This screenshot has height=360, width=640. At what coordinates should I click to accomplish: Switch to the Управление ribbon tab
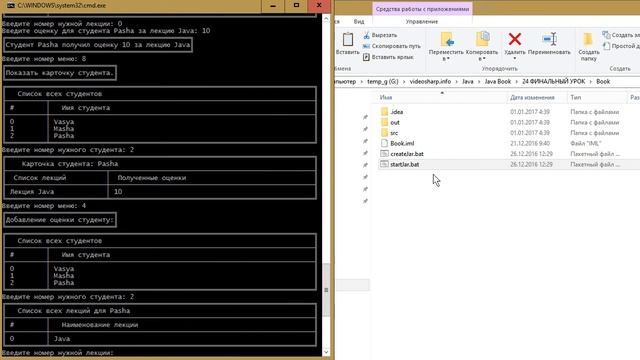(x=422, y=22)
